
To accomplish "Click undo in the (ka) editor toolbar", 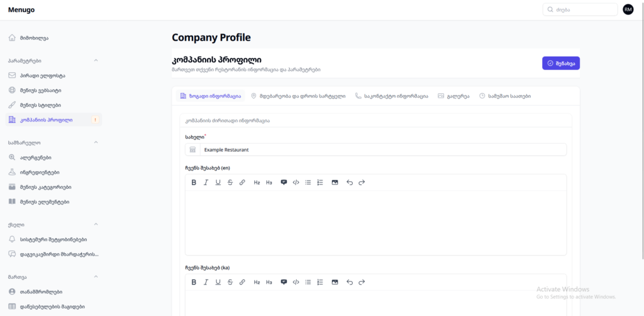I will [x=350, y=282].
